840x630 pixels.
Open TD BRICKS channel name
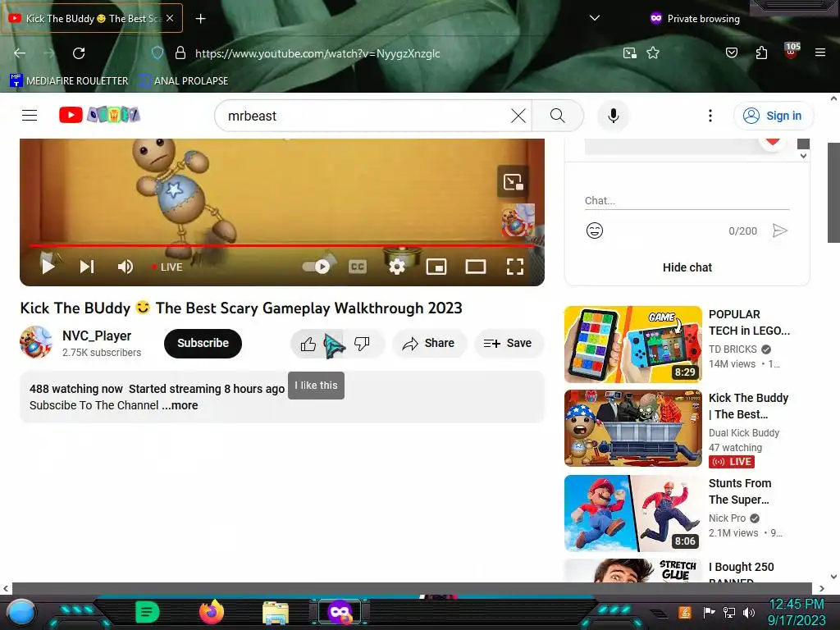point(733,349)
